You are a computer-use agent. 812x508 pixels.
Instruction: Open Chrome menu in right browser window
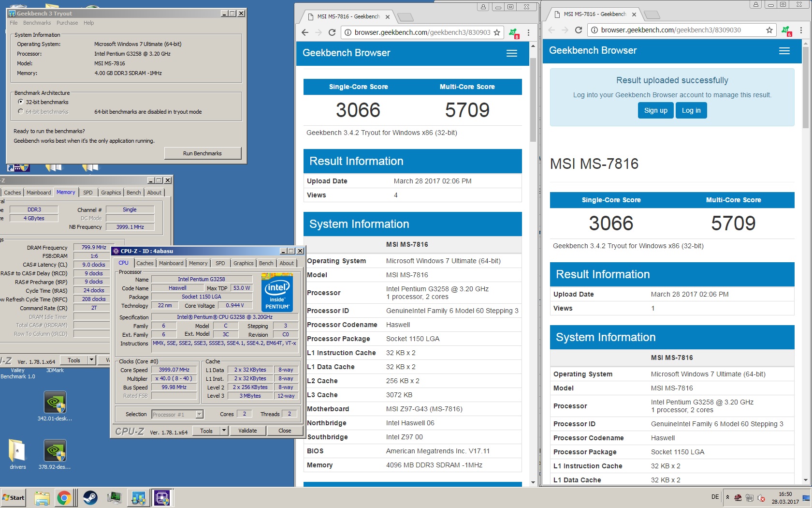pyautogui.click(x=801, y=30)
